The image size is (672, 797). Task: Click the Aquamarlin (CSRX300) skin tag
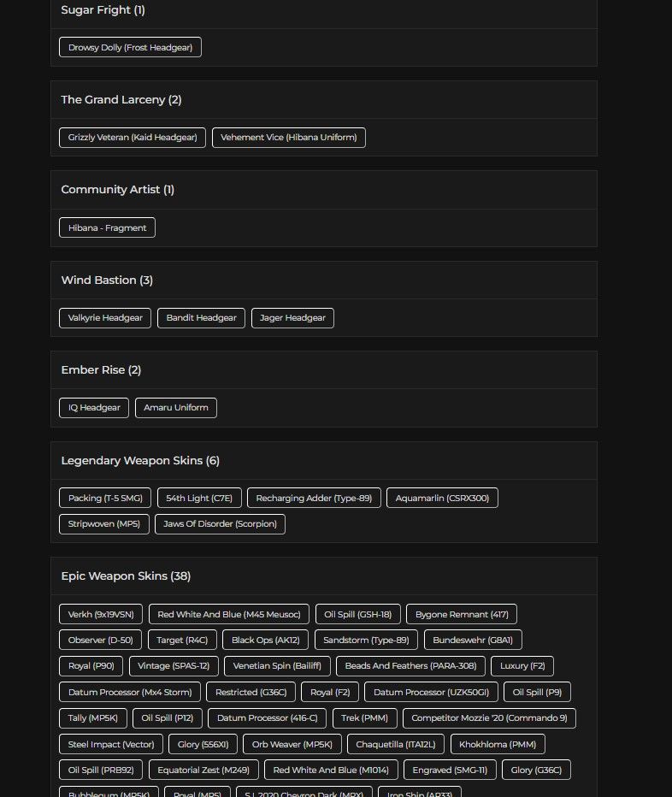click(442, 498)
